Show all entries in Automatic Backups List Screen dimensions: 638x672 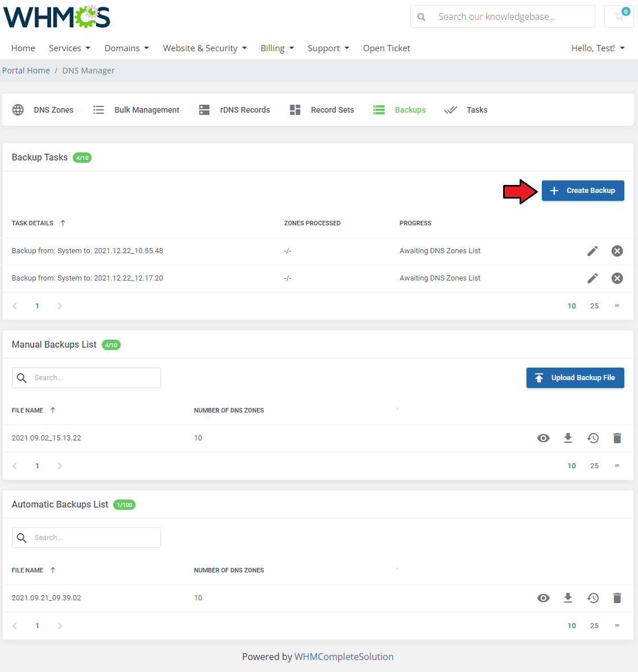click(617, 625)
